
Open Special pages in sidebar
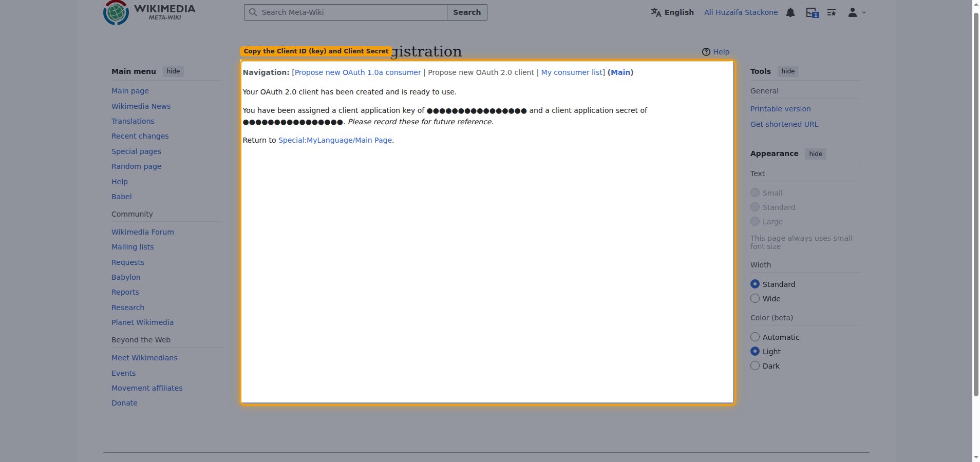point(136,151)
